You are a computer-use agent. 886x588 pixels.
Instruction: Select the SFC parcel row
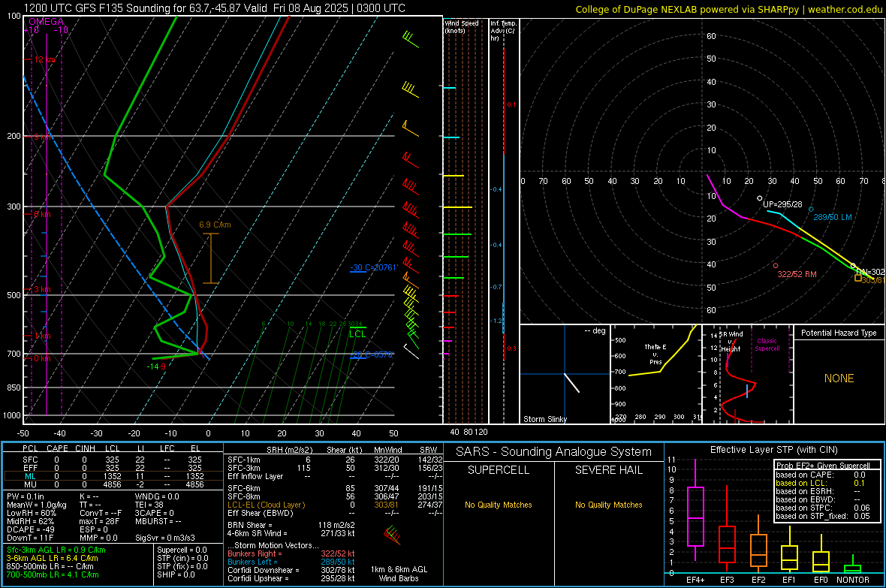coord(113,460)
